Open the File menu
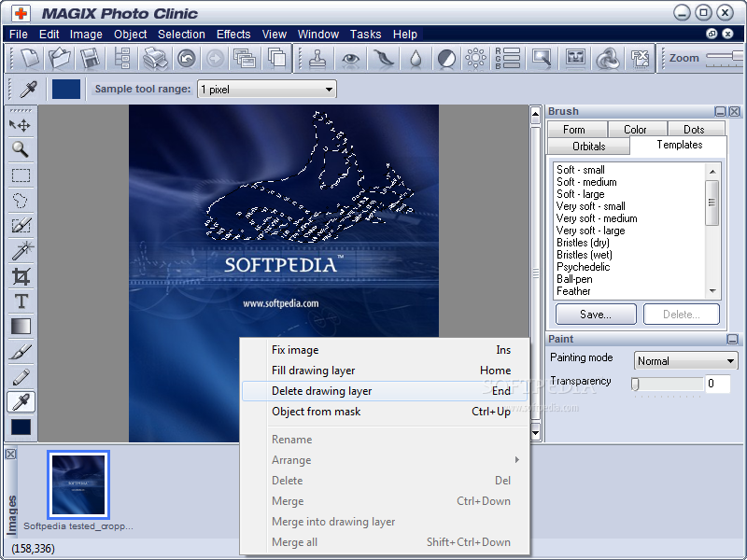 19,35
